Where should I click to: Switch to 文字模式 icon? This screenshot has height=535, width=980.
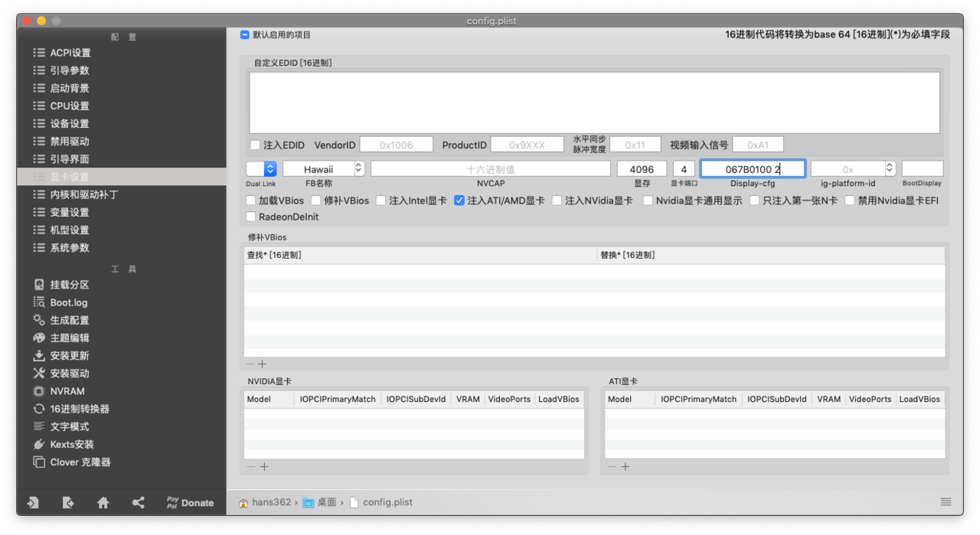[x=39, y=426]
